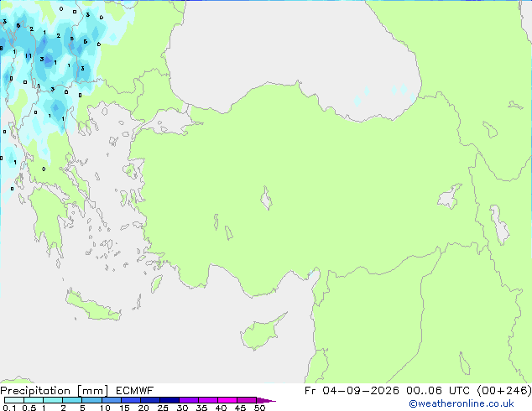Click the legend value "15"

124,408
